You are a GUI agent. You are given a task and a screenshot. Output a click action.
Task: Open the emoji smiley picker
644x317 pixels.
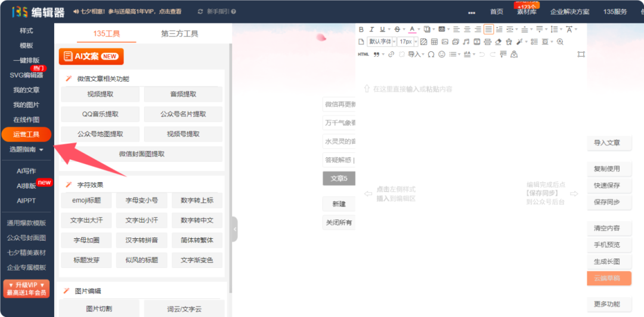(x=441, y=54)
